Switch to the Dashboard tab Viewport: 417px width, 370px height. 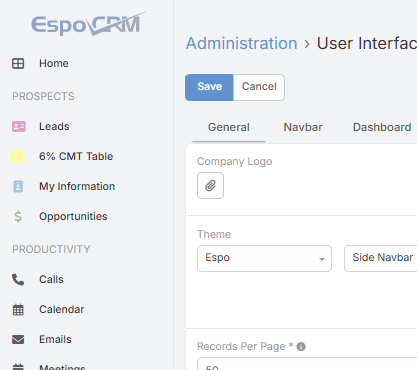tap(382, 127)
